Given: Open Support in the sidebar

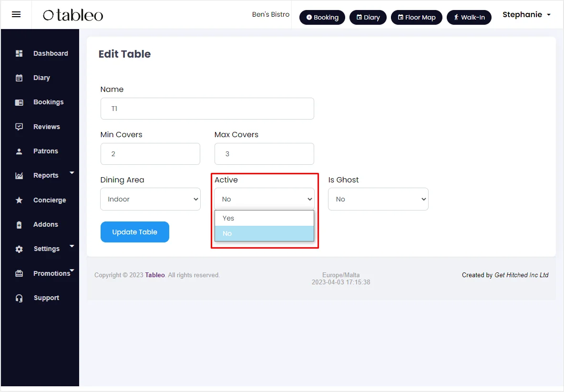Looking at the screenshot, I should click(x=46, y=298).
